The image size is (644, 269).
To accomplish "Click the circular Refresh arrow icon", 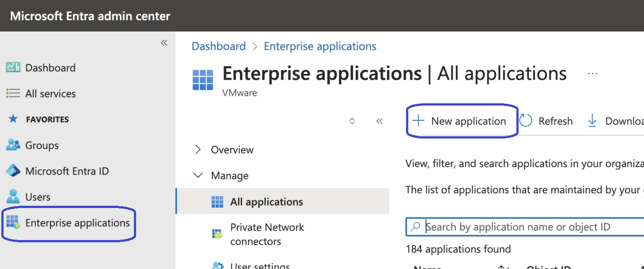I will 526,121.
